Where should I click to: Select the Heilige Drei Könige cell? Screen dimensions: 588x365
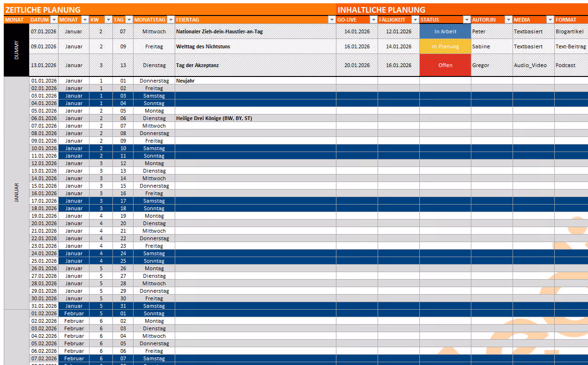point(255,118)
